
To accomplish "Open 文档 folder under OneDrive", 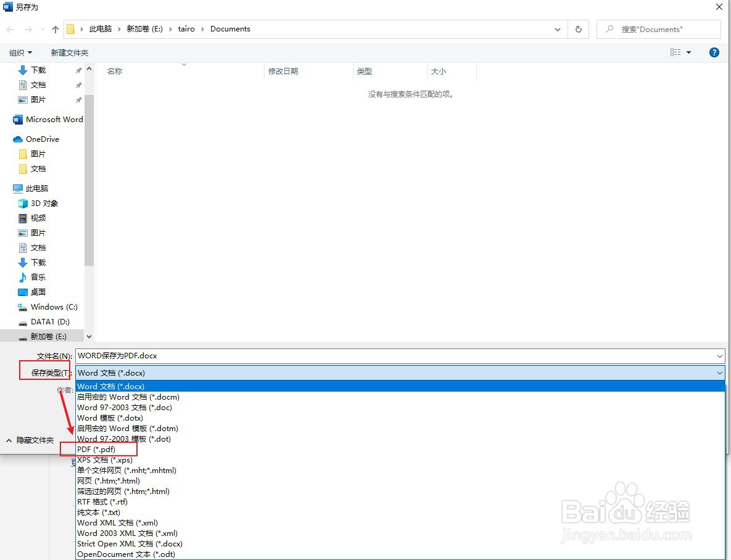I will [31, 169].
